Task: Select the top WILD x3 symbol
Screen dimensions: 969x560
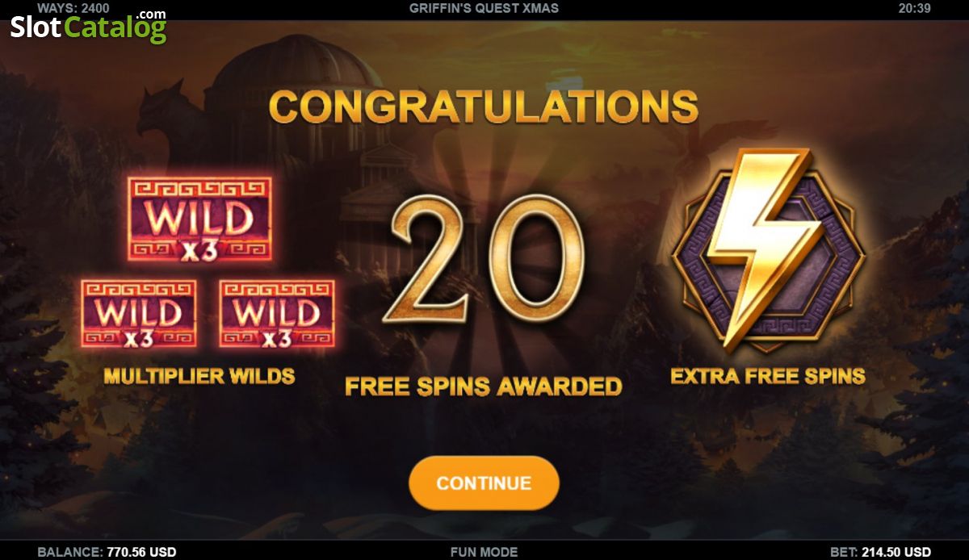Action: tap(199, 219)
